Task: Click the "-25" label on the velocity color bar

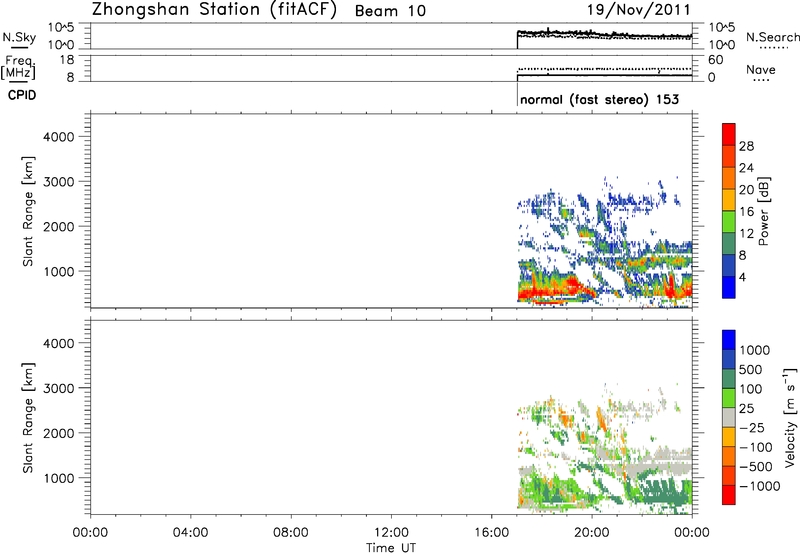Action: [x=752, y=428]
